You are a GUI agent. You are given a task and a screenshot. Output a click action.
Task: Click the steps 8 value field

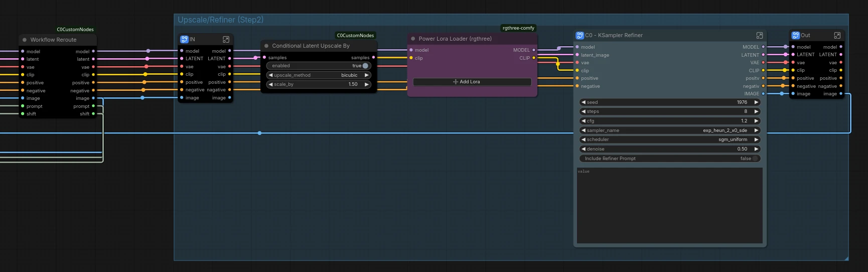(670, 111)
